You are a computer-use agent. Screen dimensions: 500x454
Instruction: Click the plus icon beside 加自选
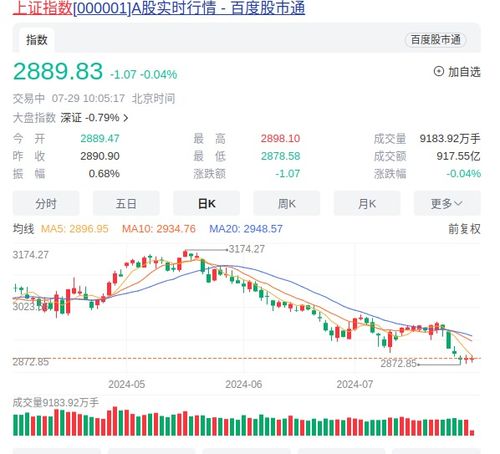coord(439,71)
